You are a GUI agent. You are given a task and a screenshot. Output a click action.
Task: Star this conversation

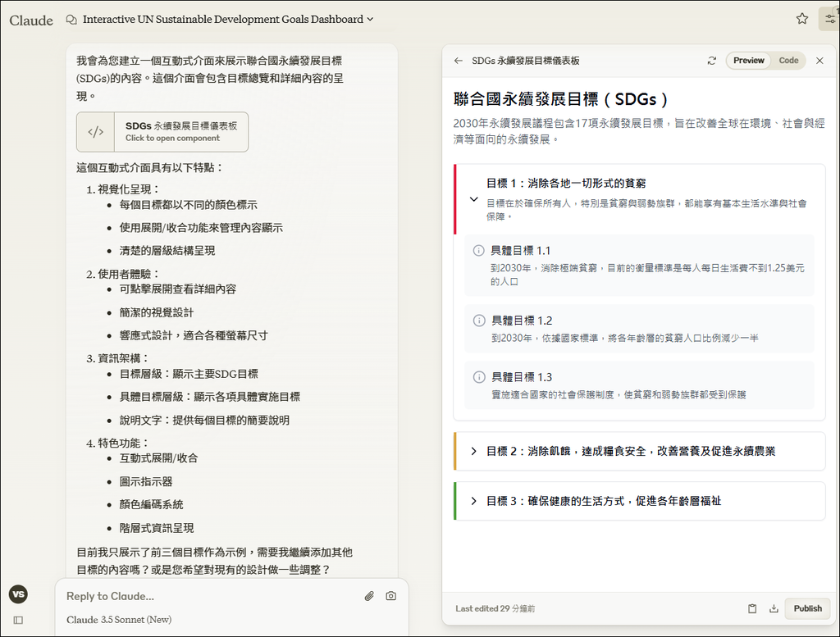(x=801, y=18)
